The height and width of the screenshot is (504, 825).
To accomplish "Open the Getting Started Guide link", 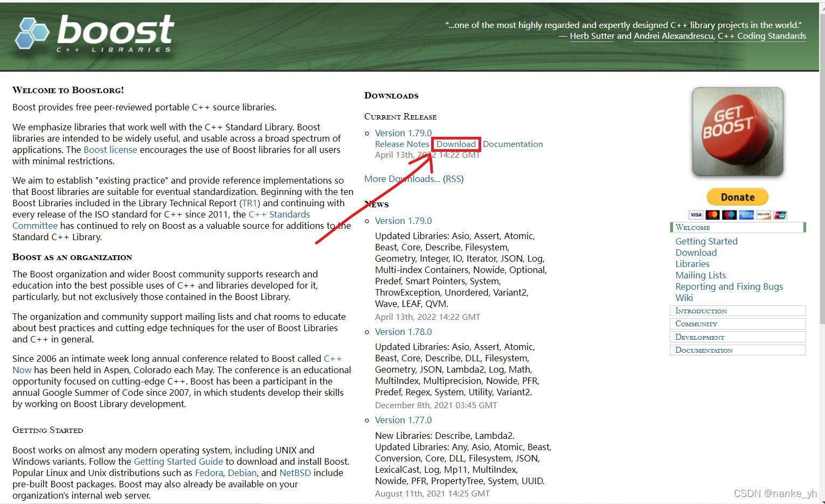I will pyautogui.click(x=178, y=461).
